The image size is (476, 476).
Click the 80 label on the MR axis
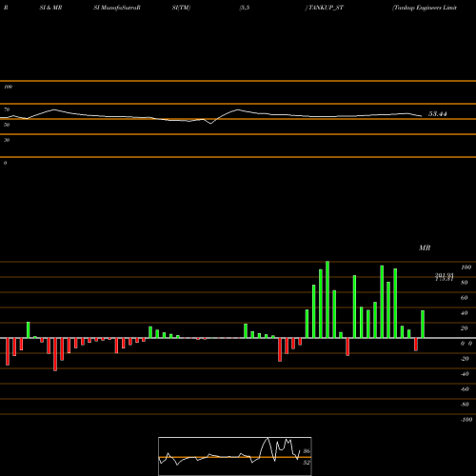tap(465, 283)
